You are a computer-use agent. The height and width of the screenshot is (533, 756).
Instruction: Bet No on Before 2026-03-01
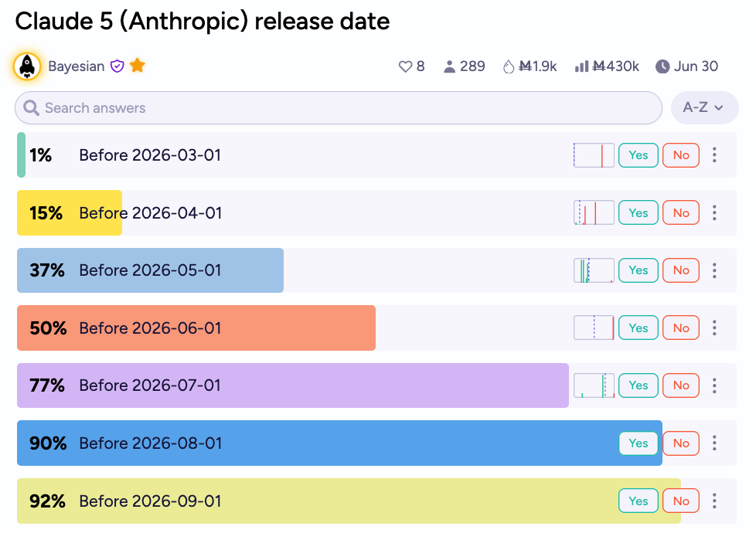tap(681, 155)
